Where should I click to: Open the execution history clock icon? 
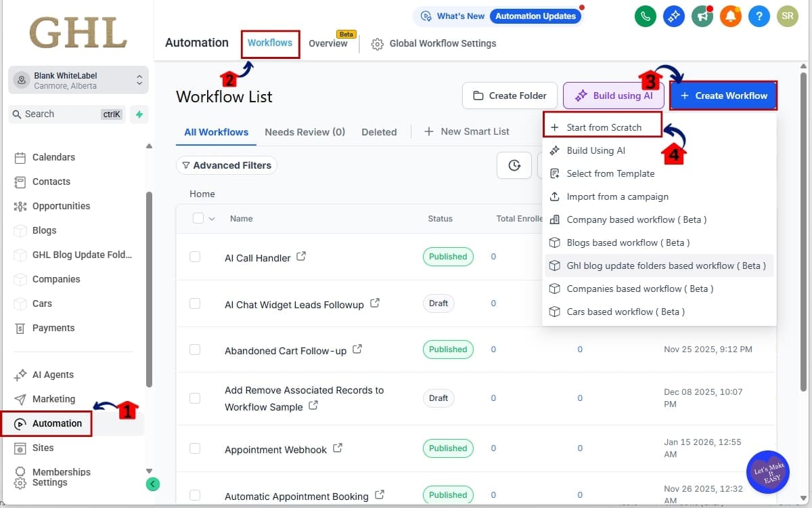click(x=514, y=165)
